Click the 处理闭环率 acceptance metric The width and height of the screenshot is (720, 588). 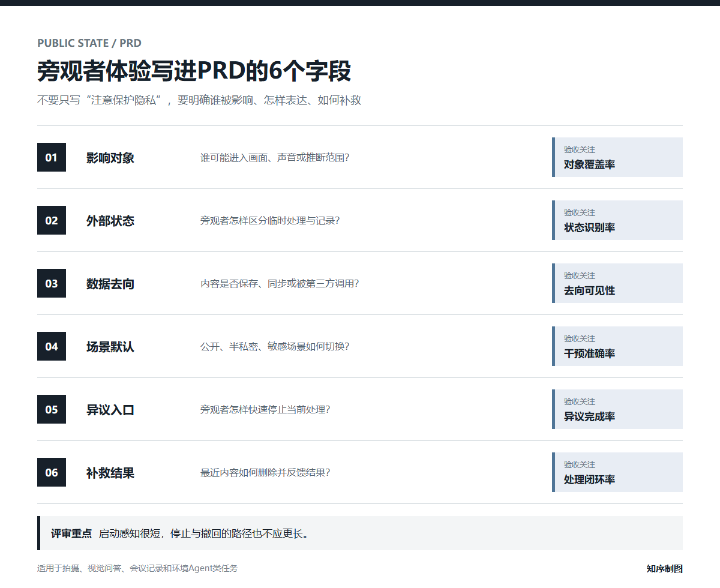click(589, 479)
